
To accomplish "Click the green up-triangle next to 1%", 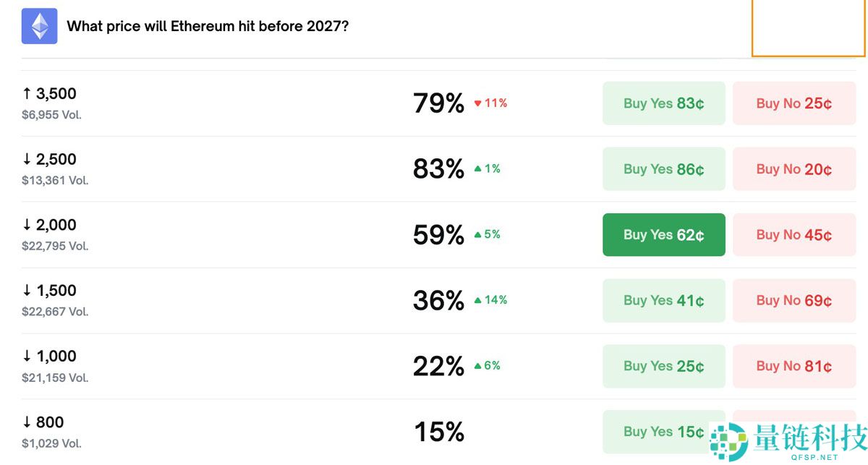I will point(478,168).
